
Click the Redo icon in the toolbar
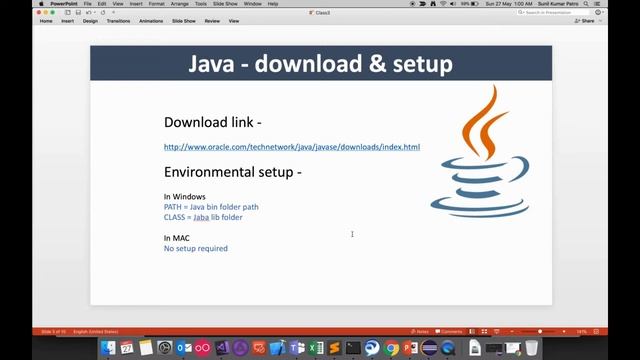103,13
